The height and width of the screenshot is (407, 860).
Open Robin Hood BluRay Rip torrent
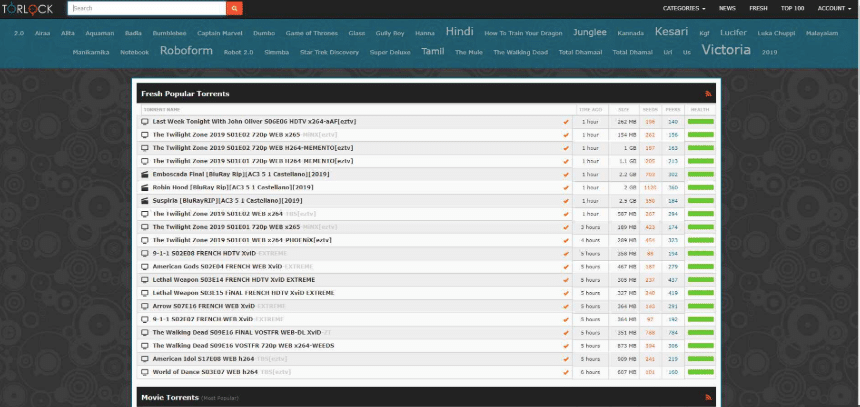pos(235,188)
